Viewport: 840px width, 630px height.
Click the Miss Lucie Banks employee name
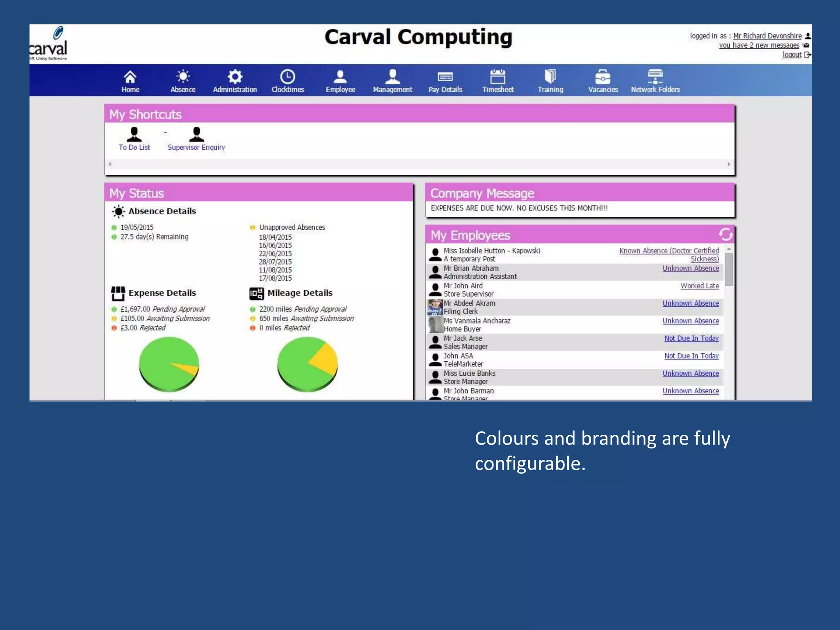point(469,374)
